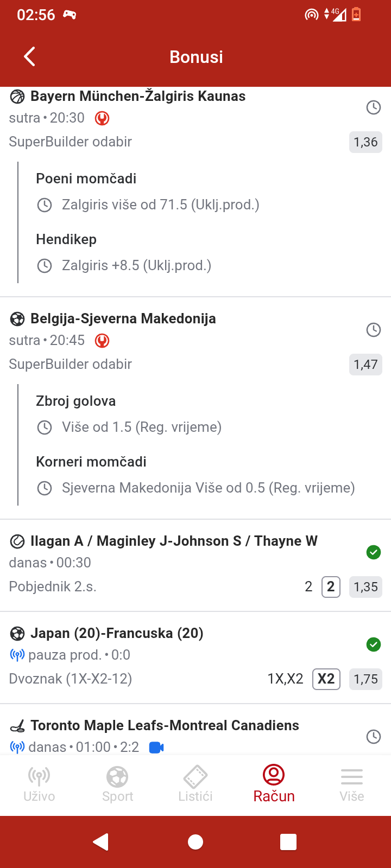The width and height of the screenshot is (391, 868).
Task: Tap the hockey icon beside Toronto Maple Leafs
Action: pos(17,726)
